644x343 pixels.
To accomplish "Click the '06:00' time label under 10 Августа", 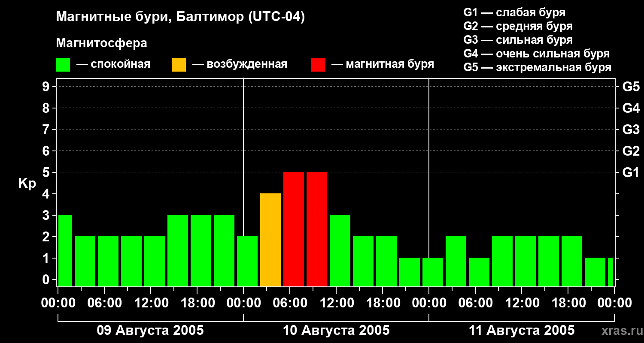I will [290, 303].
